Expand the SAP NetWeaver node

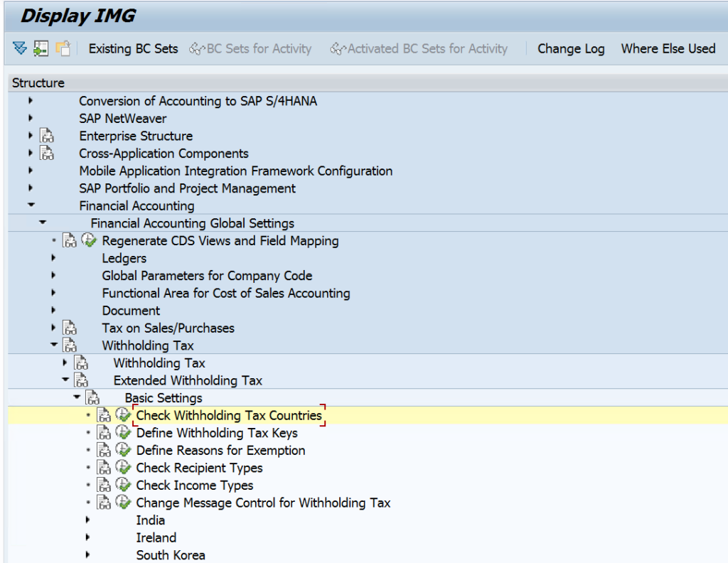pyautogui.click(x=31, y=118)
